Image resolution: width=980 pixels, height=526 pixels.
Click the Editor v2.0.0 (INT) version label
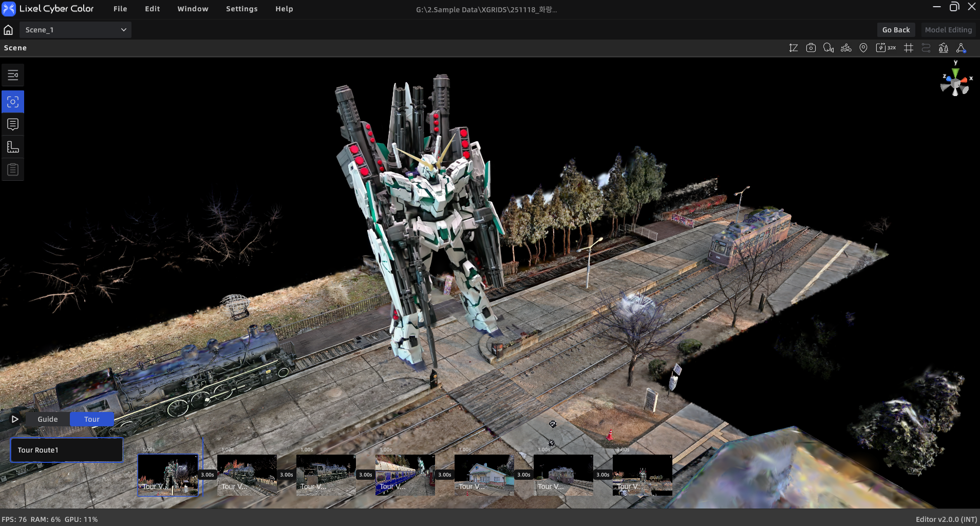click(946, 519)
